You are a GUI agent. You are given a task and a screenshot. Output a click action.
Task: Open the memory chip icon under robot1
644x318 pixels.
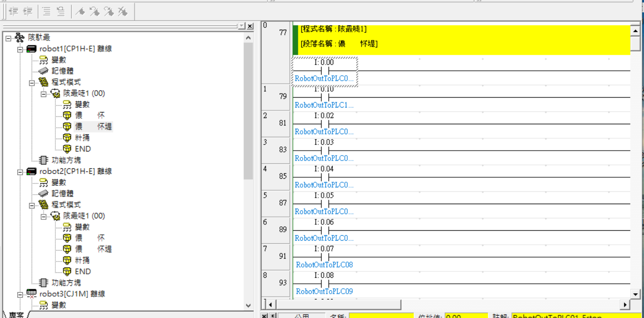coord(44,71)
